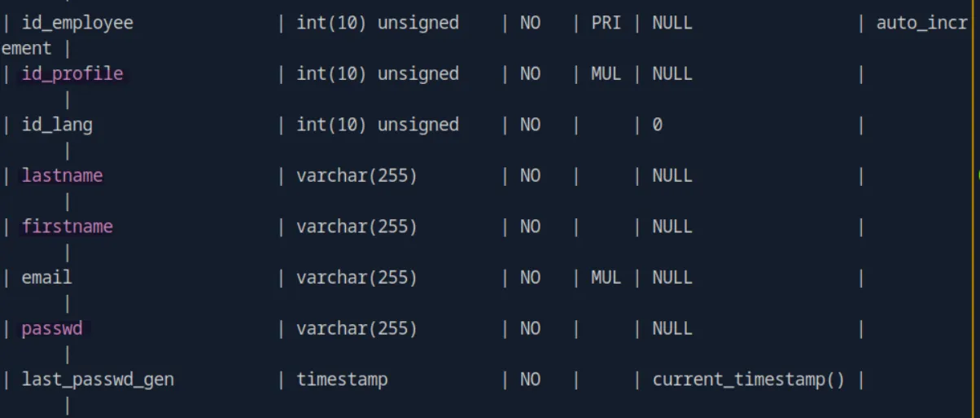Select the current_timestamp() default value

tap(749, 379)
